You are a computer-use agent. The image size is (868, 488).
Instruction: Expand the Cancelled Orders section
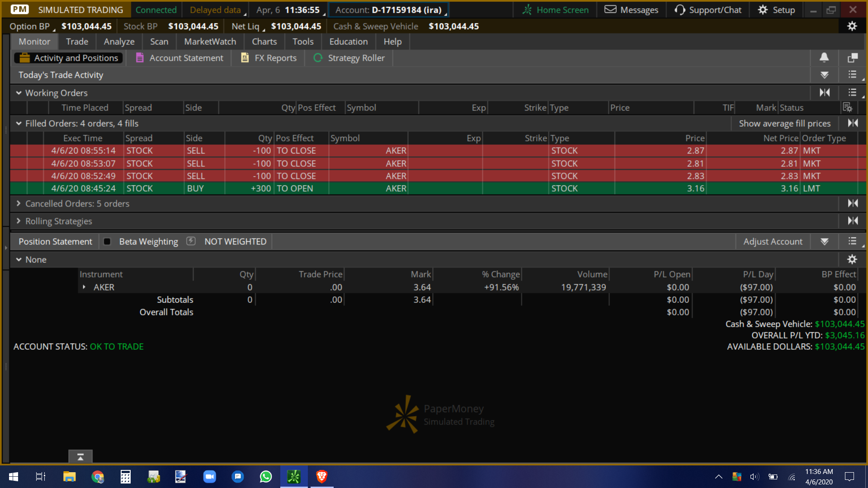click(x=19, y=203)
